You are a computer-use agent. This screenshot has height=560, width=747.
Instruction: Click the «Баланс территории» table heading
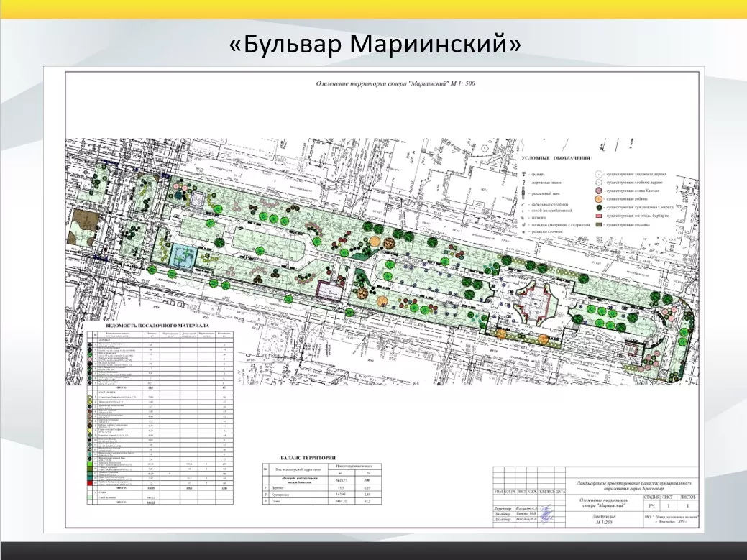click(306, 457)
